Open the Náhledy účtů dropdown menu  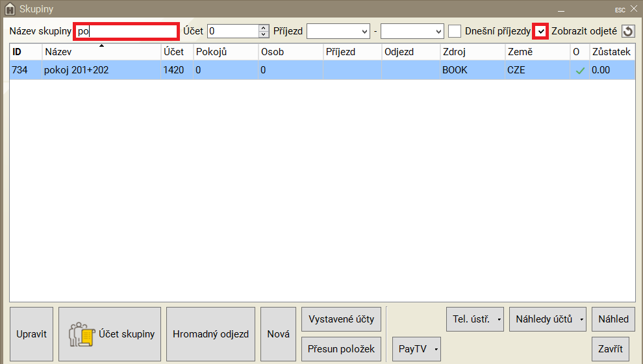548,319
